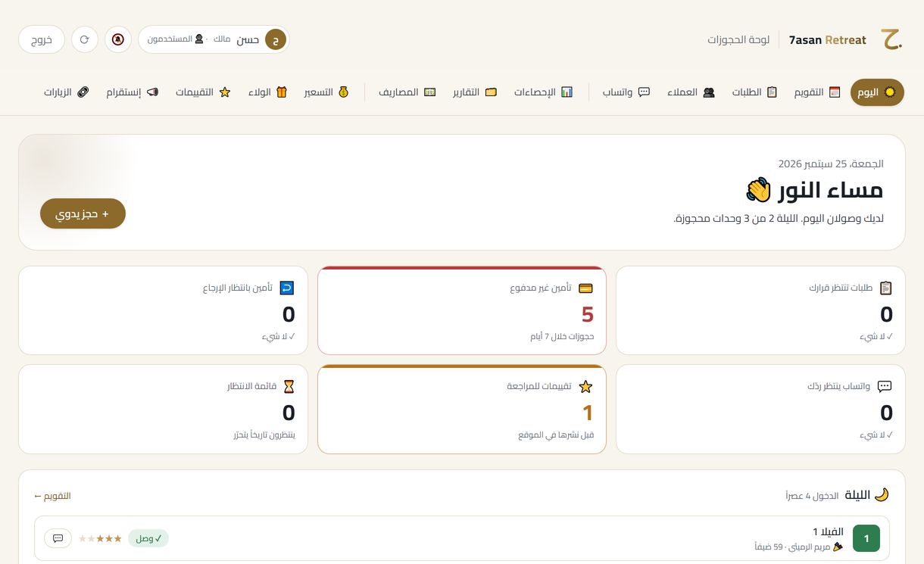The image size is (924, 564).
Task: Click the star icon on reviews card
Action: click(x=585, y=387)
